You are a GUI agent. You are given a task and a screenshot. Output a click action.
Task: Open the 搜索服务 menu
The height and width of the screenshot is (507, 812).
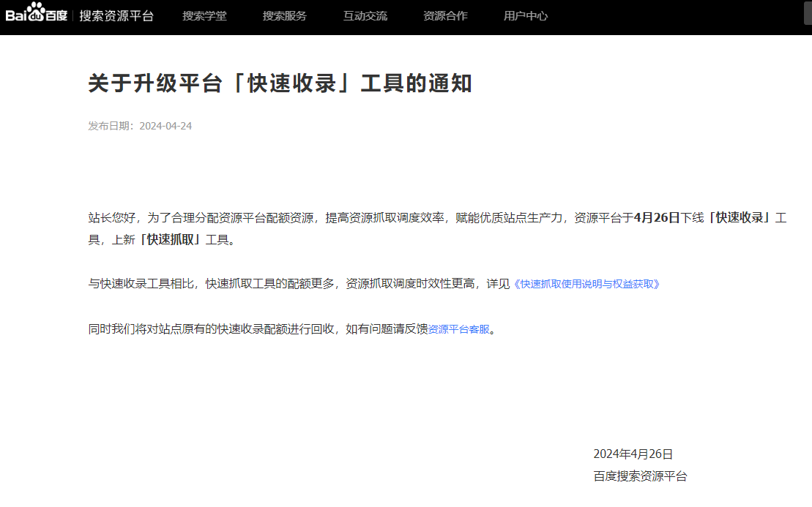point(284,16)
